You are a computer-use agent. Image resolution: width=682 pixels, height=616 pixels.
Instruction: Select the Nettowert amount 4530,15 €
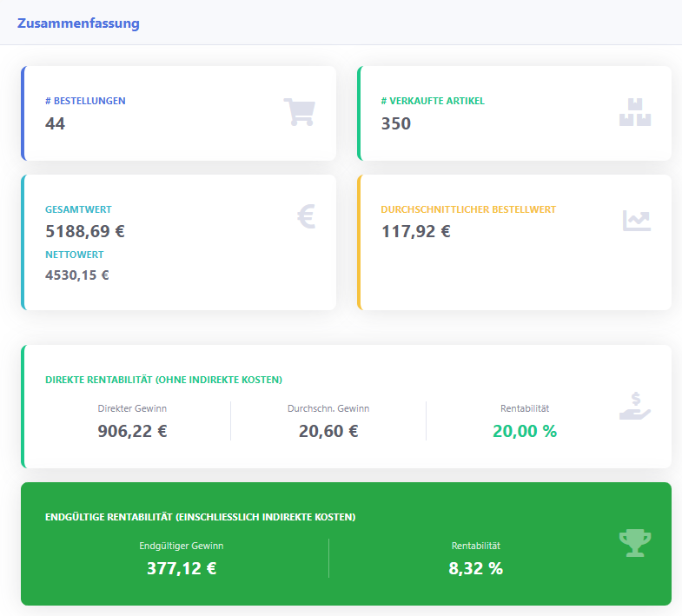pos(77,275)
